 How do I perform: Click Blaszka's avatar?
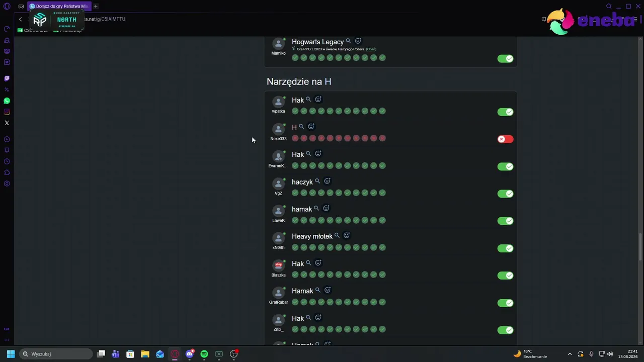[x=278, y=265]
